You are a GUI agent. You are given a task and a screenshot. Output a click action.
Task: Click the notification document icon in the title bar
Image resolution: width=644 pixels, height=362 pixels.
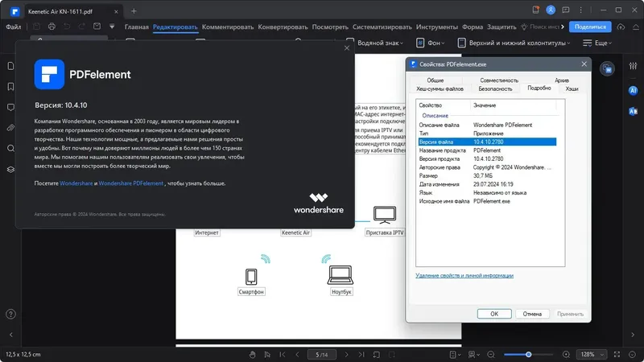pyautogui.click(x=535, y=10)
